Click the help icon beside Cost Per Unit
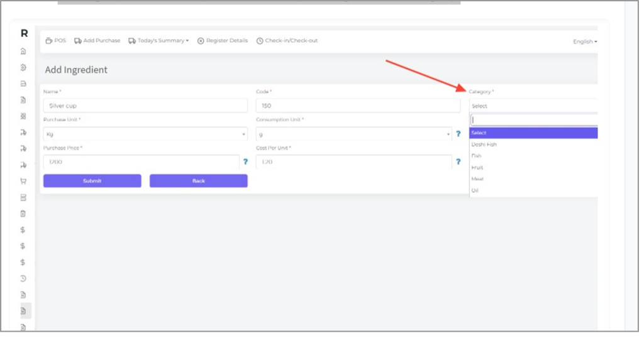 coord(458,162)
